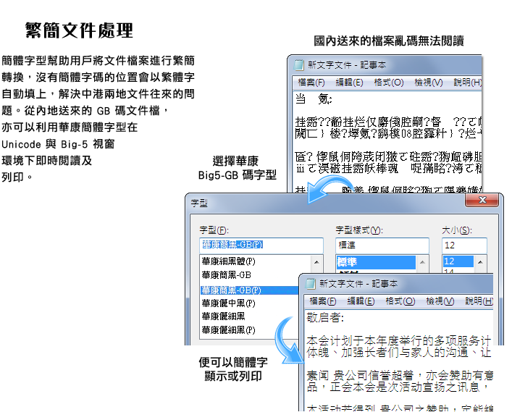Viewport: 512px width, 420px height.
Task: Open 檔案(F) menu in the upper Notepad window
Action: [311, 83]
